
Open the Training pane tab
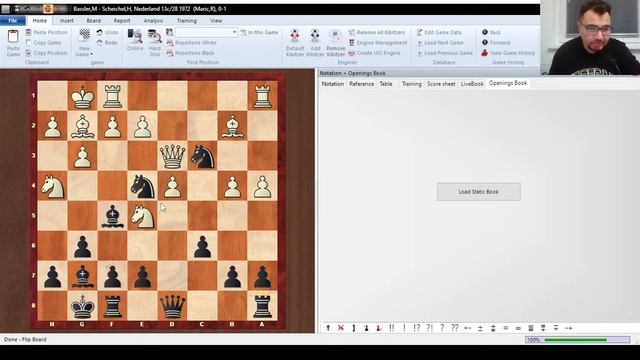411,84
